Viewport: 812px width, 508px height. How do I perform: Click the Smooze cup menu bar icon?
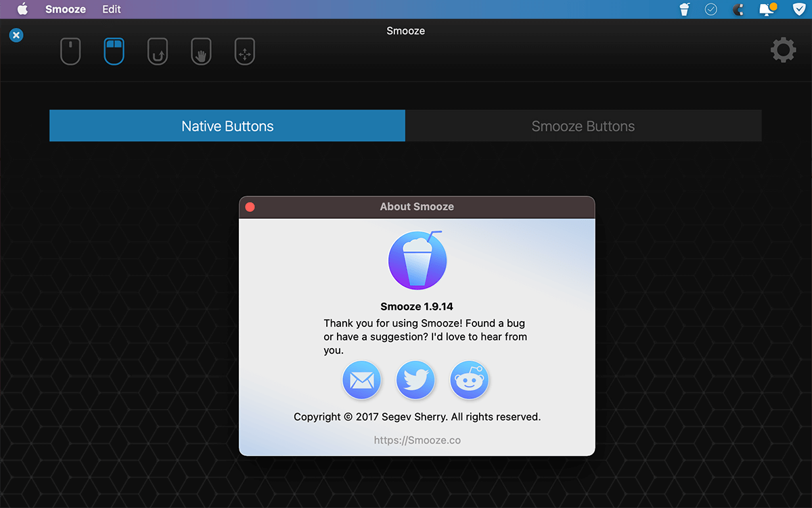685,9
